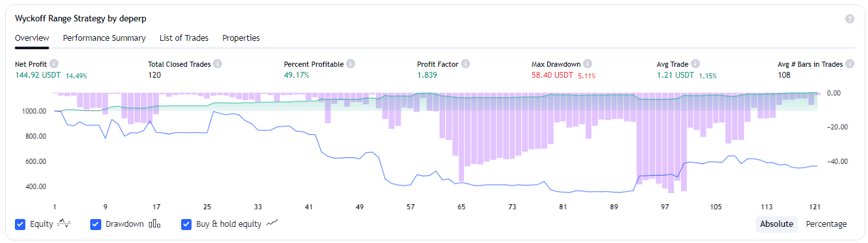
Task: Click trade number 1 on the x-axis
Action: click(55, 207)
